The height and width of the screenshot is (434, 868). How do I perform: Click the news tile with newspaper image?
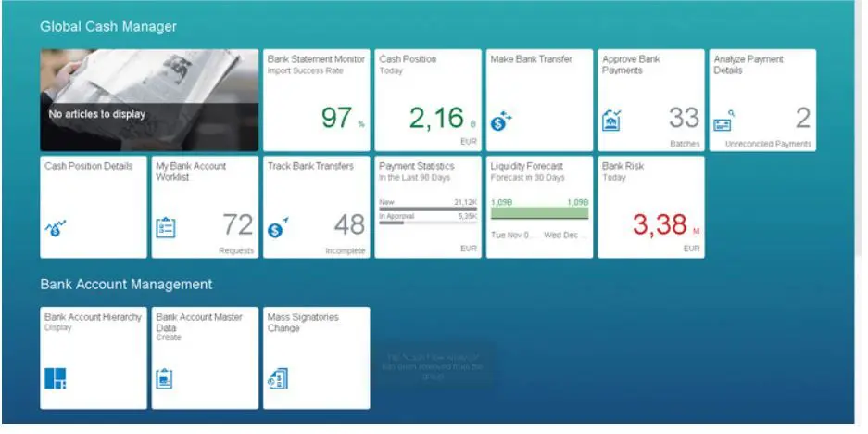point(149,100)
